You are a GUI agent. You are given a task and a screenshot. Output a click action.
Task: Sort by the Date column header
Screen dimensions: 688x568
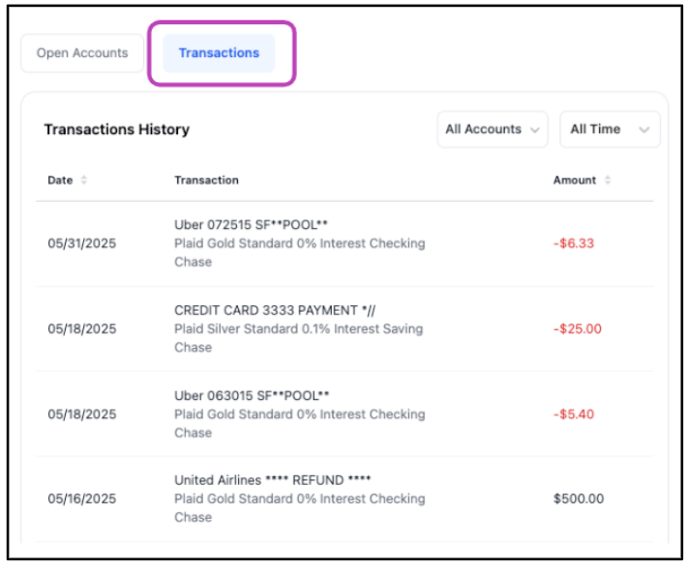tap(60, 180)
